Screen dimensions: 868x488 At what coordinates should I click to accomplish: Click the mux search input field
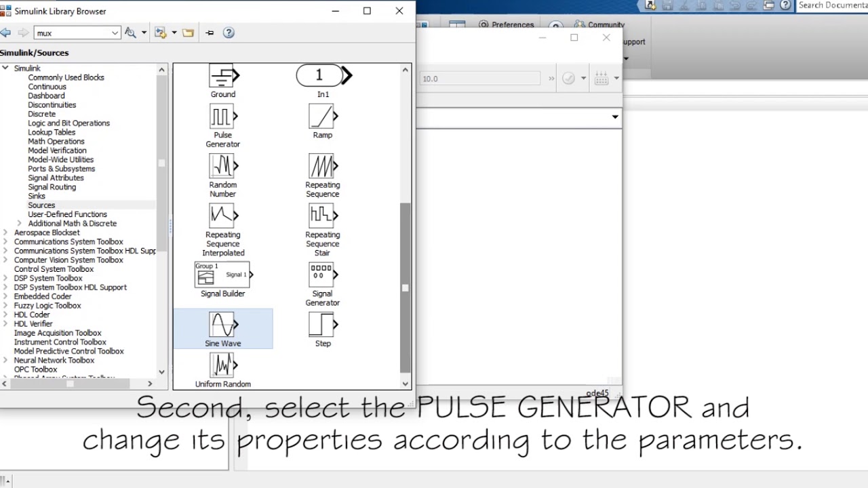[x=73, y=33]
